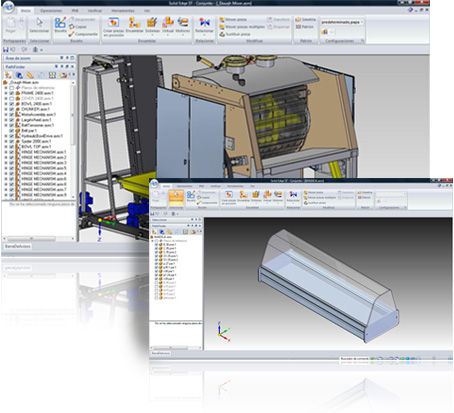Toggle checkbox for BOWL 2400.asm:1
This screenshot has height=413, width=454.
point(12,104)
